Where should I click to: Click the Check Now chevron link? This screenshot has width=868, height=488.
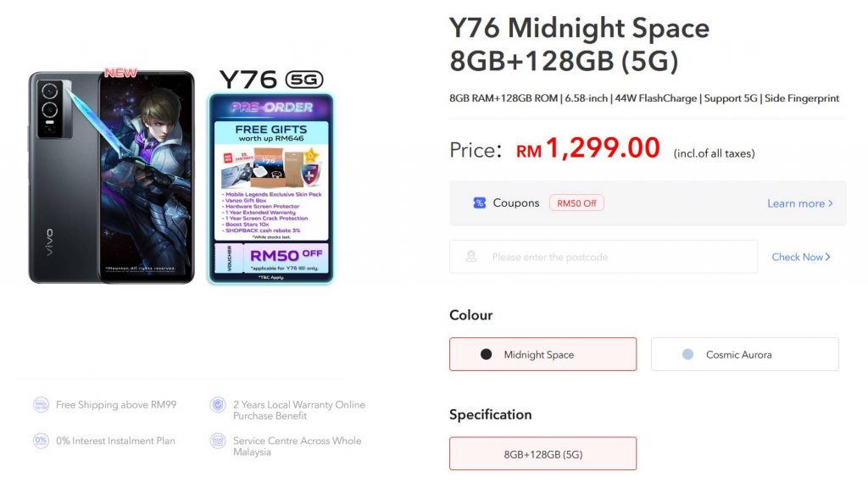coord(801,257)
